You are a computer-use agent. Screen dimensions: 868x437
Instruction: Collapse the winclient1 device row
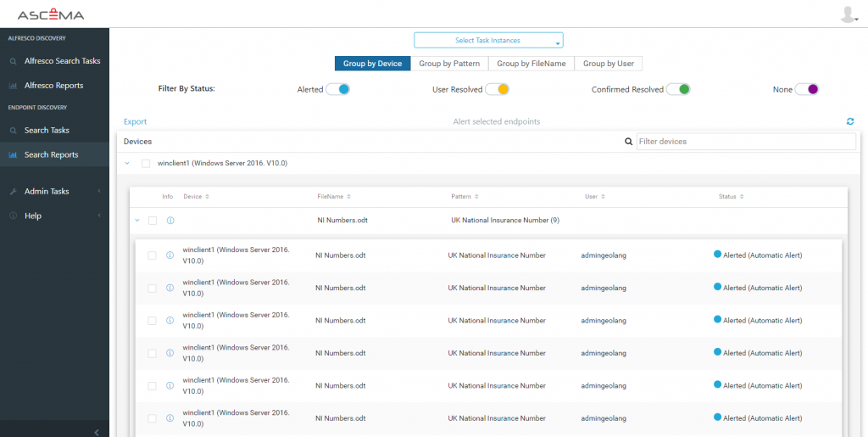[x=127, y=164]
